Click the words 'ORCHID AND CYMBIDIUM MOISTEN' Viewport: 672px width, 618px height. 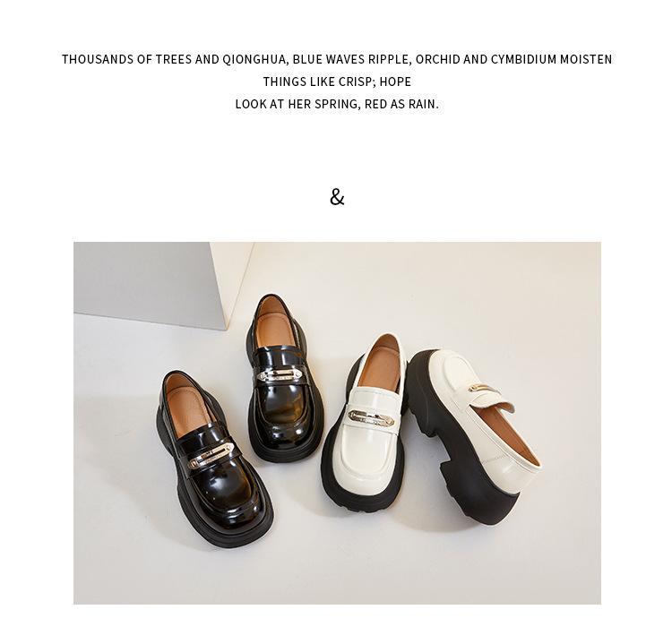[x=513, y=59]
